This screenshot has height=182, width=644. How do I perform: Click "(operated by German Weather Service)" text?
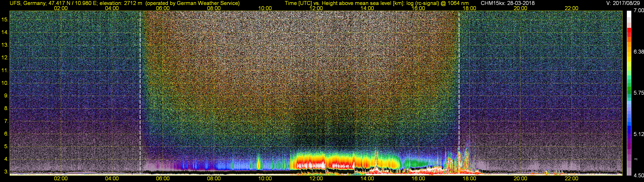pyautogui.click(x=193, y=3)
